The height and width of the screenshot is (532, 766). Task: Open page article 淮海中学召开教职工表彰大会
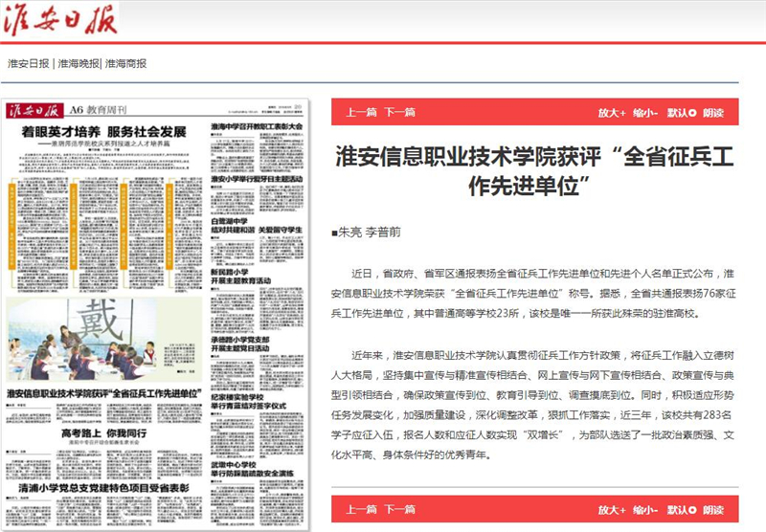257,126
